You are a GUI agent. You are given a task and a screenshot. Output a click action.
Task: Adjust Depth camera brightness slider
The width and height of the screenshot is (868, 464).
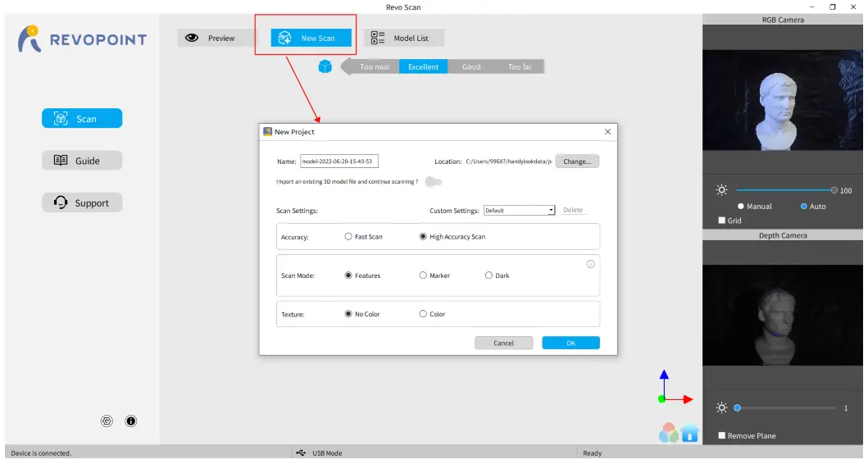click(x=785, y=408)
